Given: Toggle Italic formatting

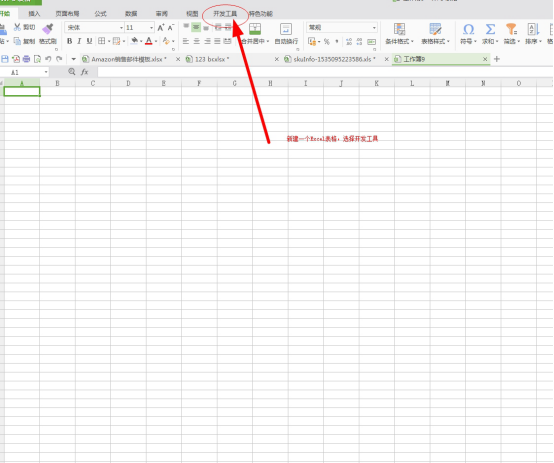Looking at the screenshot, I should (x=79, y=41).
